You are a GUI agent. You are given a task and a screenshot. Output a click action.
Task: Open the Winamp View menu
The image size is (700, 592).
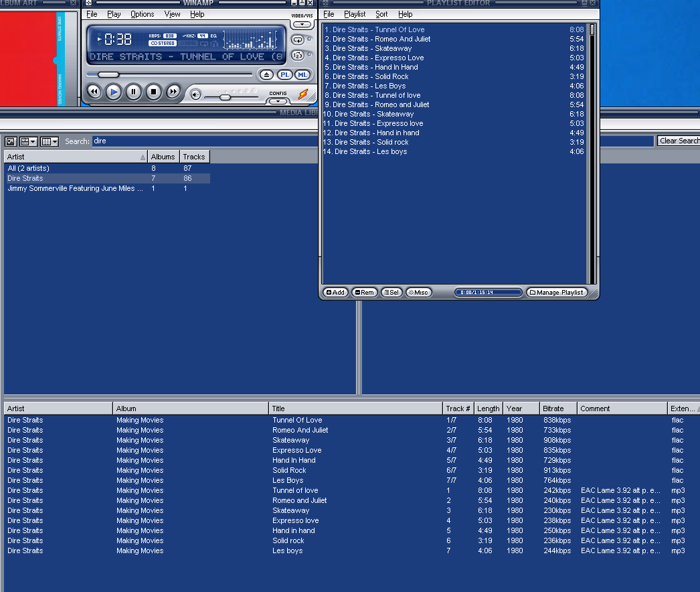click(x=172, y=14)
